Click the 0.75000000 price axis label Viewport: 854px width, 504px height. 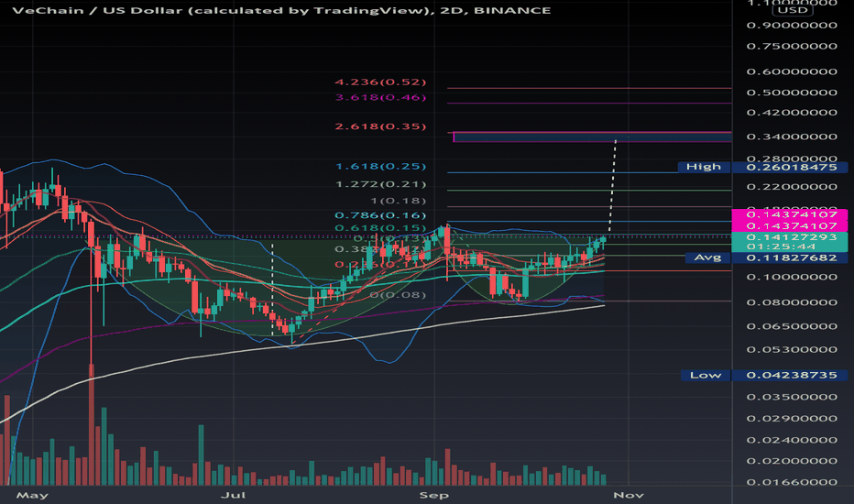click(792, 46)
